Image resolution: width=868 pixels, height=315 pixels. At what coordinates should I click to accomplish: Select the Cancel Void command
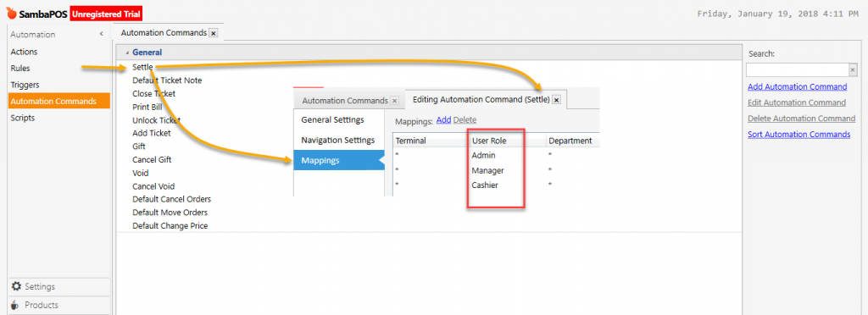tap(153, 186)
